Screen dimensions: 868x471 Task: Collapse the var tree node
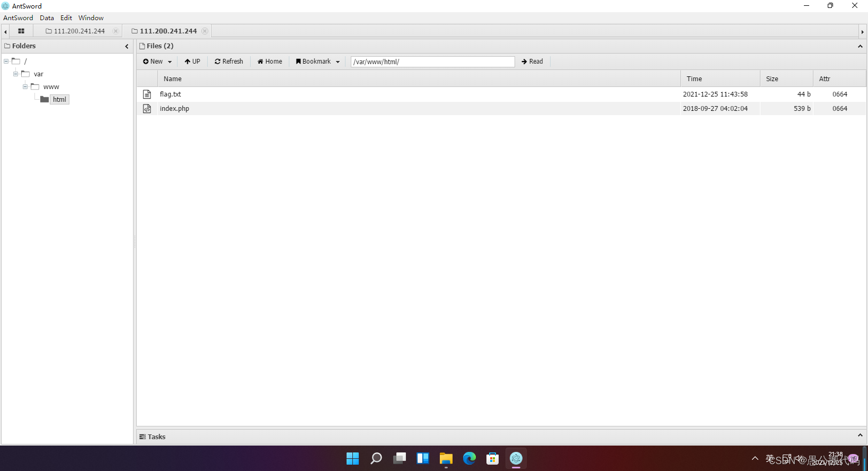[16, 74]
